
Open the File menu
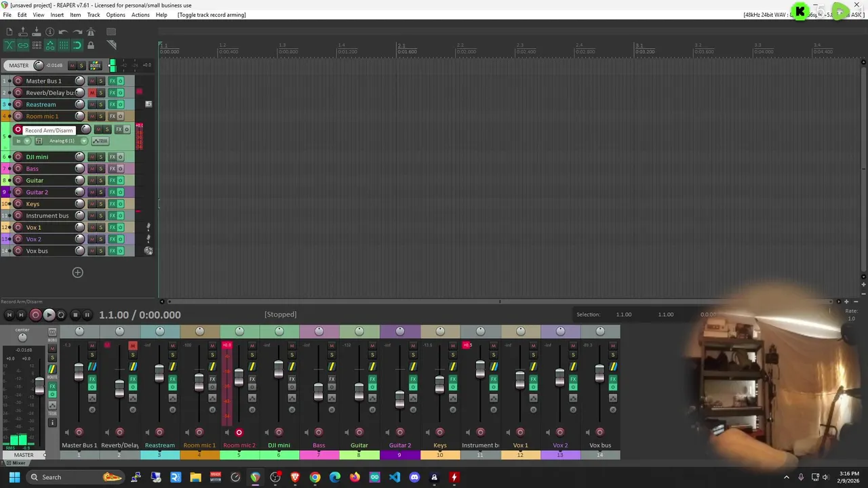click(7, 15)
